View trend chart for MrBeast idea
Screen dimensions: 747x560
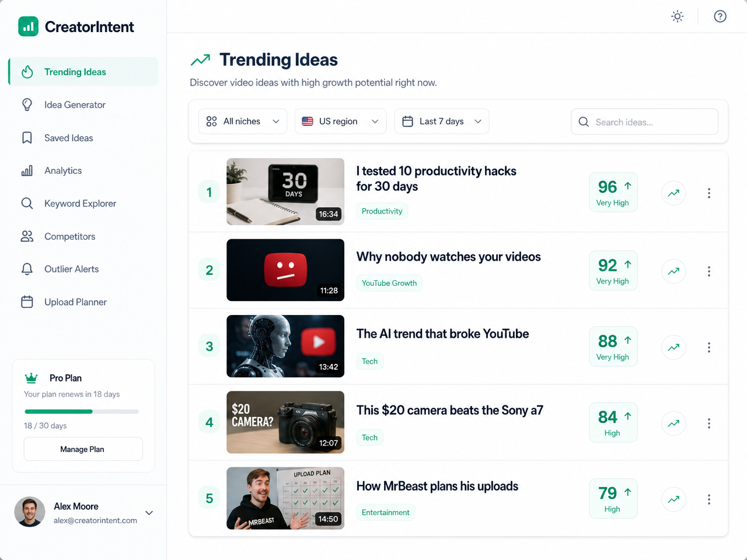pyautogui.click(x=673, y=499)
